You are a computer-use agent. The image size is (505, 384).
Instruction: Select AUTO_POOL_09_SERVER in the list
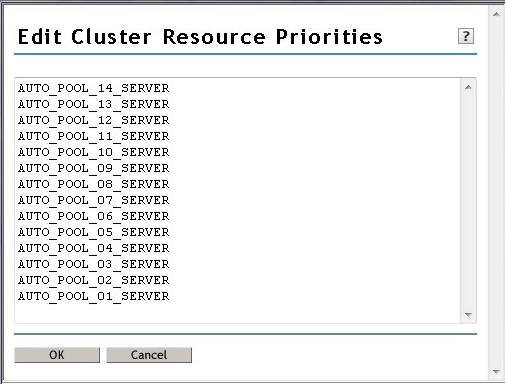(94, 168)
